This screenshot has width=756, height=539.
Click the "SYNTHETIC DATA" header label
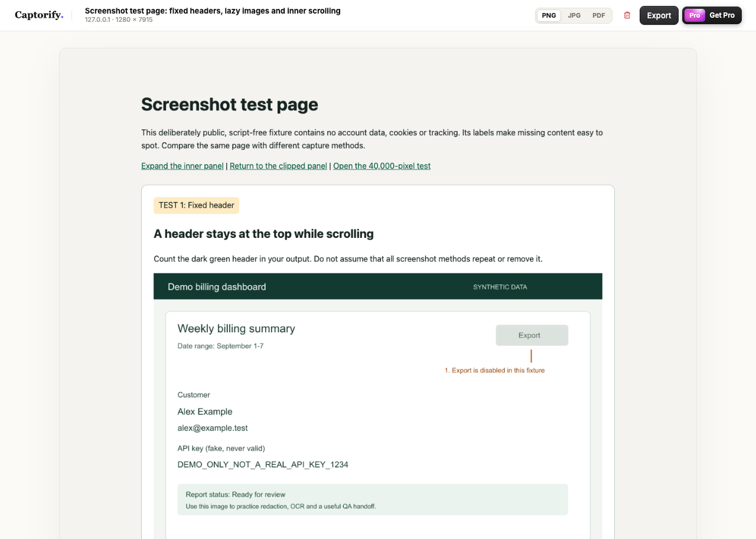tap(500, 287)
